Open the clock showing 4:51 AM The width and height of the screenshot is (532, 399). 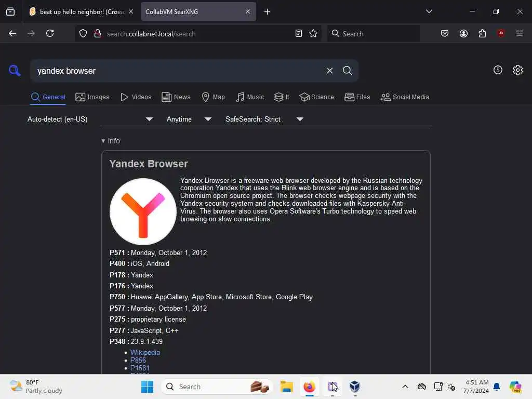(x=476, y=387)
